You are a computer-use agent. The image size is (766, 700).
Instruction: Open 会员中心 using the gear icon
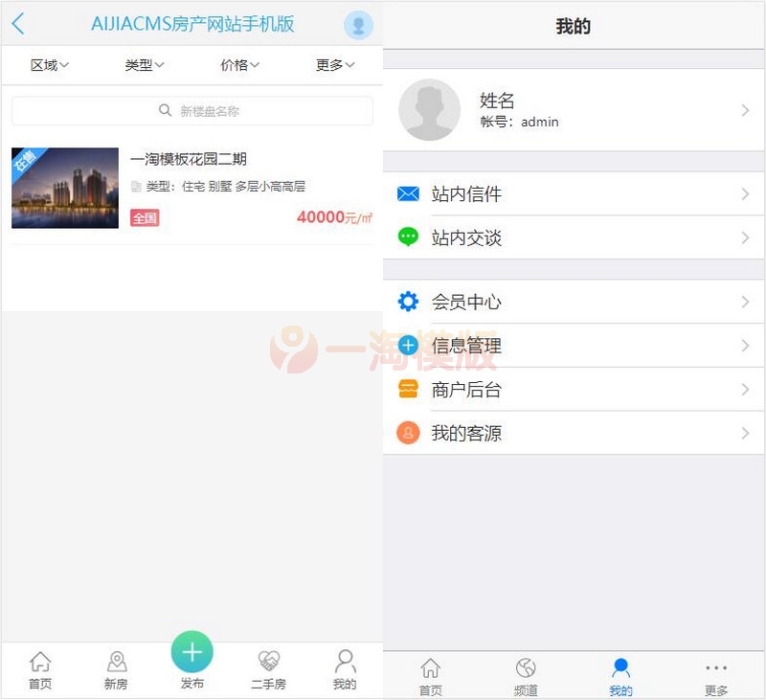click(409, 302)
